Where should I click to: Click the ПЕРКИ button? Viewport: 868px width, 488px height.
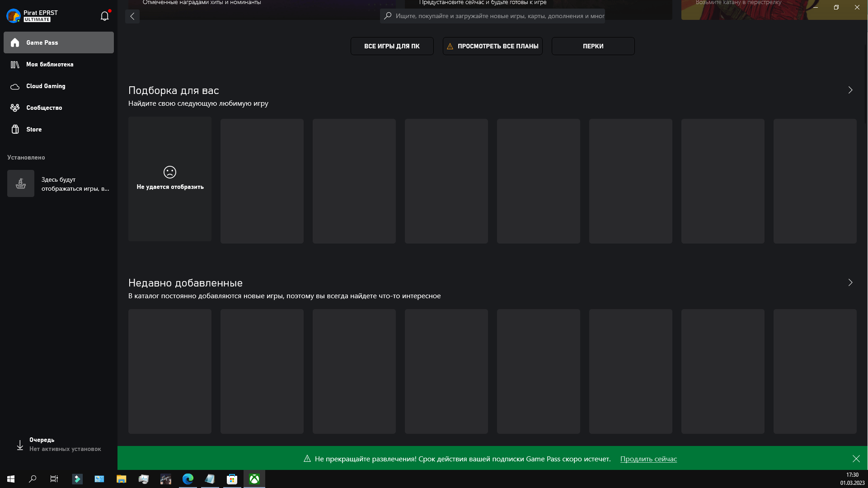pos(593,46)
